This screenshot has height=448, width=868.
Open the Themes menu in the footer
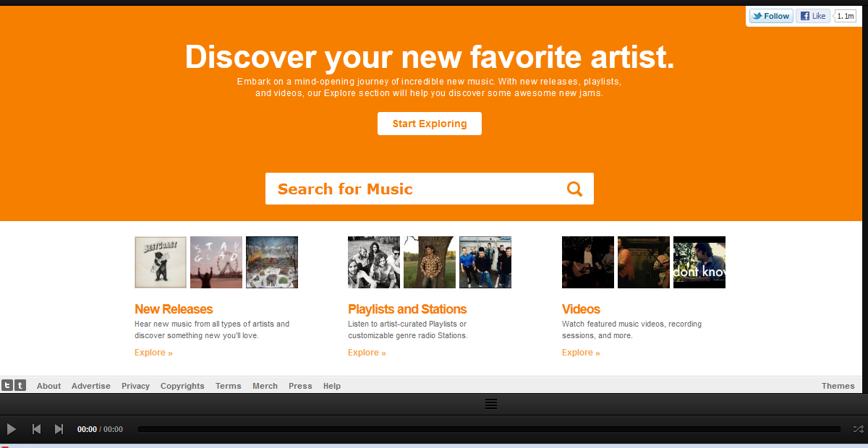pos(838,386)
